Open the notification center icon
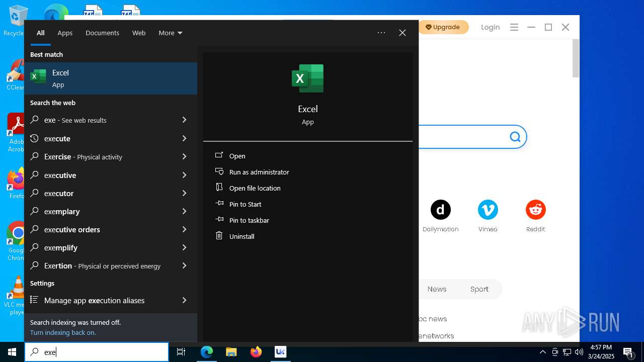Screen dimensions: 644x362 tap(628, 352)
